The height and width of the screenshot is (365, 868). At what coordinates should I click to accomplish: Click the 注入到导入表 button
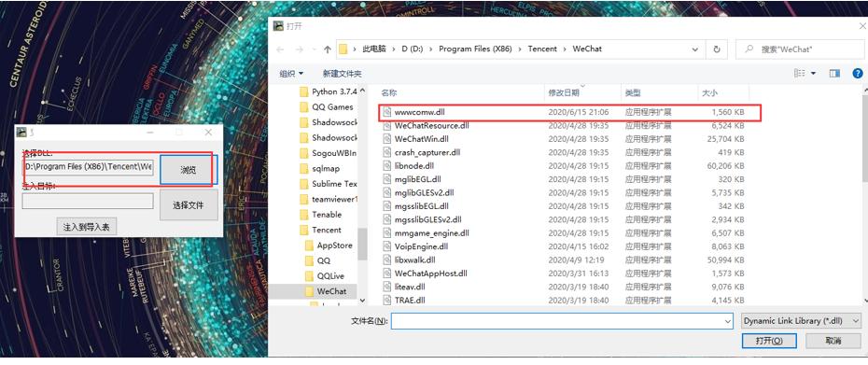click(x=87, y=227)
